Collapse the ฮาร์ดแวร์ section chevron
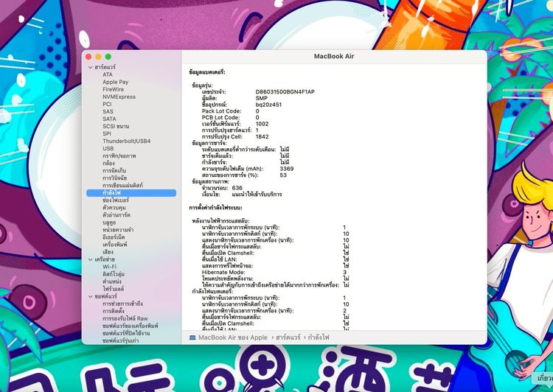Viewport: 553px width, 392px height. point(91,67)
